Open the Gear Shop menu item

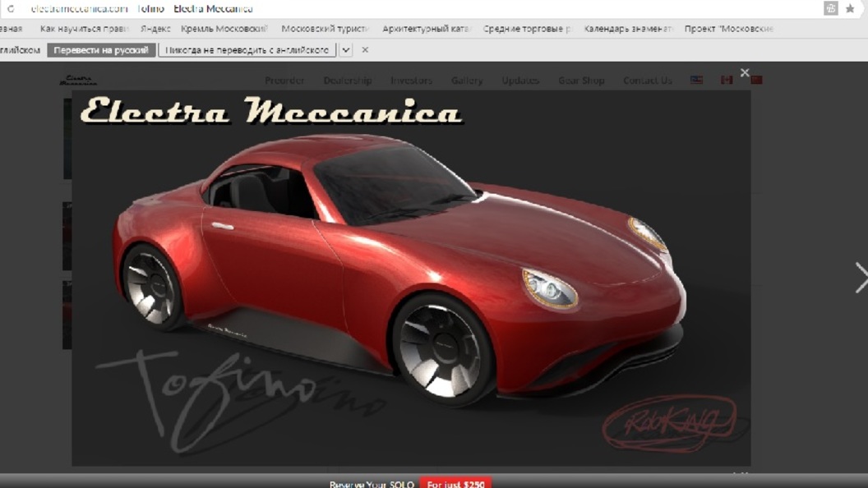coord(581,81)
